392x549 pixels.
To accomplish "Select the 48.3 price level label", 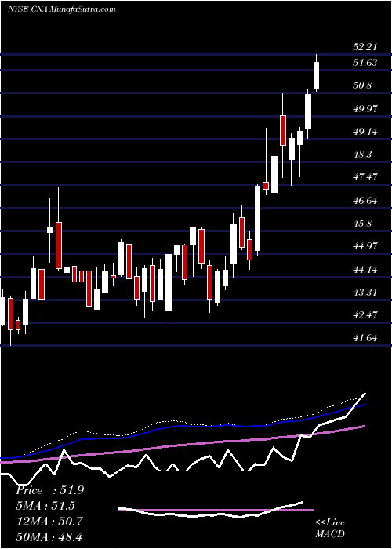I will pos(362,155).
